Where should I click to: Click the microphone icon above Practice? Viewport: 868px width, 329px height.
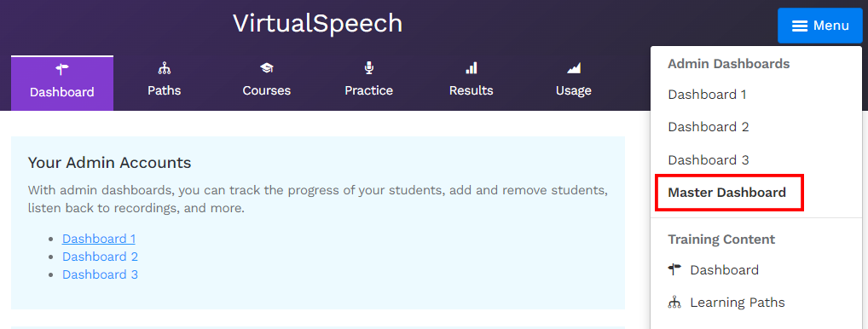tap(368, 68)
